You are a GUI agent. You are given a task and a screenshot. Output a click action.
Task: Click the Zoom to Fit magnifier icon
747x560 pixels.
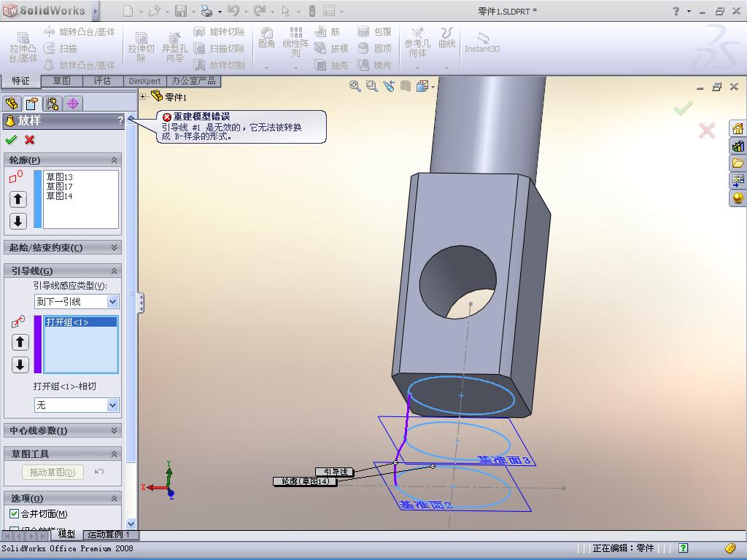tap(355, 86)
